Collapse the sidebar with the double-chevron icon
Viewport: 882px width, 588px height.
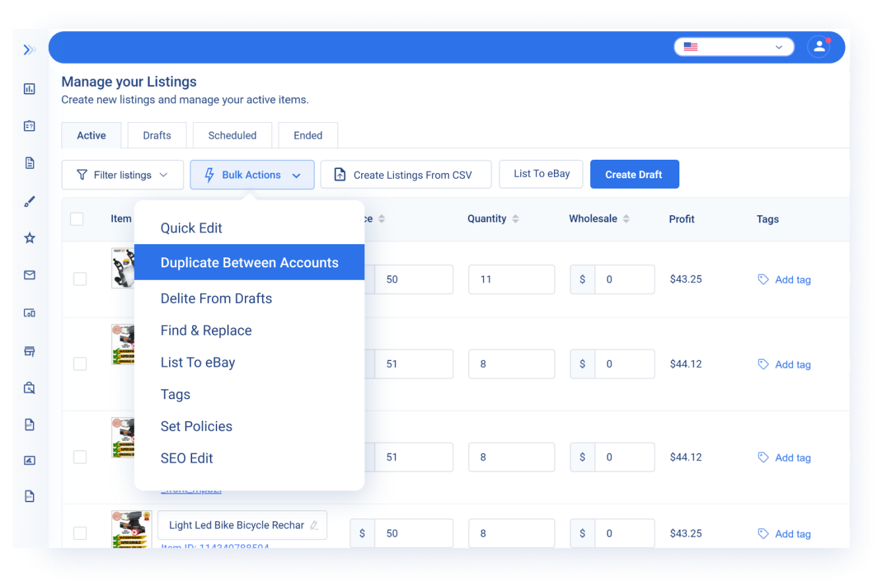coord(29,49)
